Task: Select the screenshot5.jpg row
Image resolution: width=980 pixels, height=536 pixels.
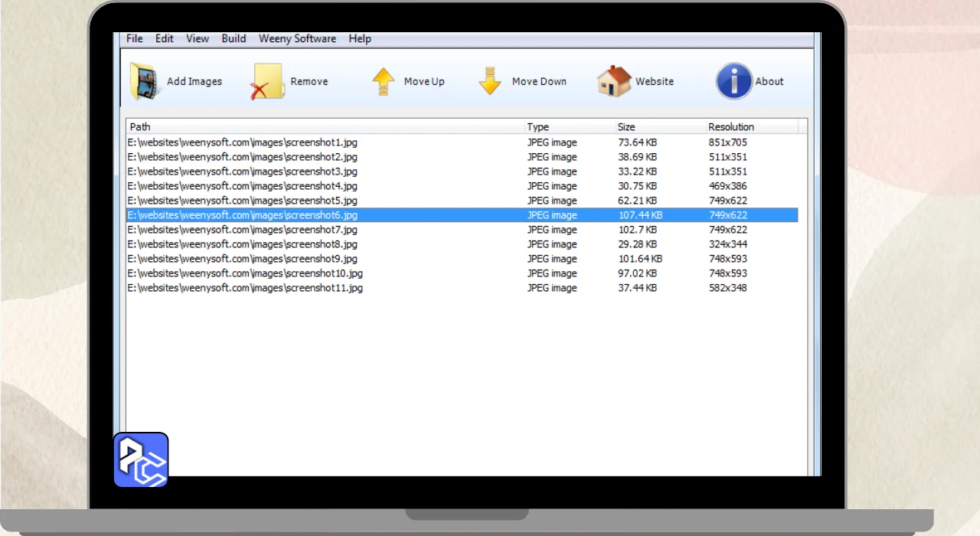Action: pyautogui.click(x=462, y=201)
